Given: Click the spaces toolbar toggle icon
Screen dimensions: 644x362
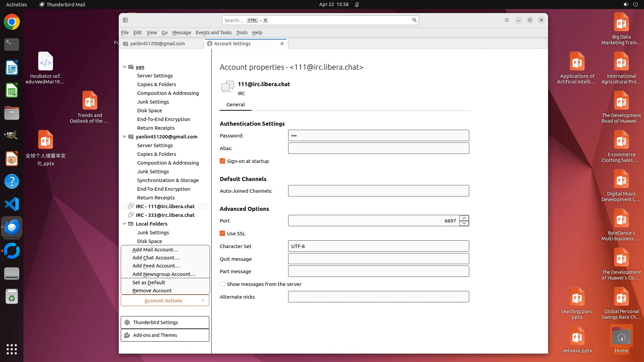Looking at the screenshot, I should pos(125,20).
